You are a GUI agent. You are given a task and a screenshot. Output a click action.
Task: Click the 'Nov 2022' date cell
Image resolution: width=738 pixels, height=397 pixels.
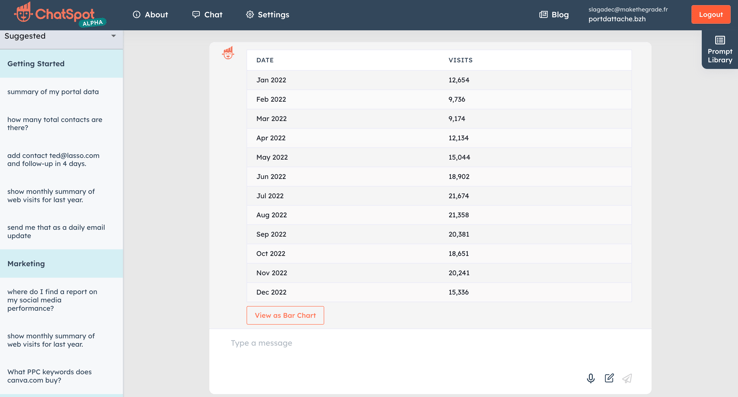tap(272, 273)
